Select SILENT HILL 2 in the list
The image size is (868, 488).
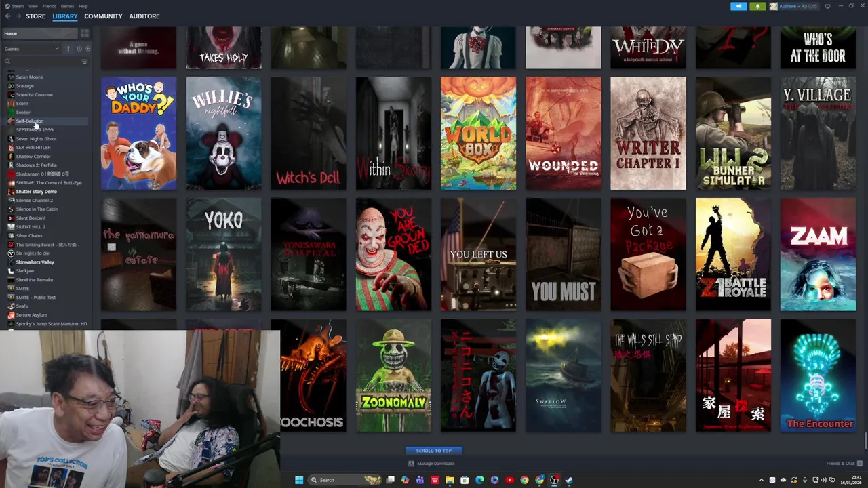click(x=31, y=227)
